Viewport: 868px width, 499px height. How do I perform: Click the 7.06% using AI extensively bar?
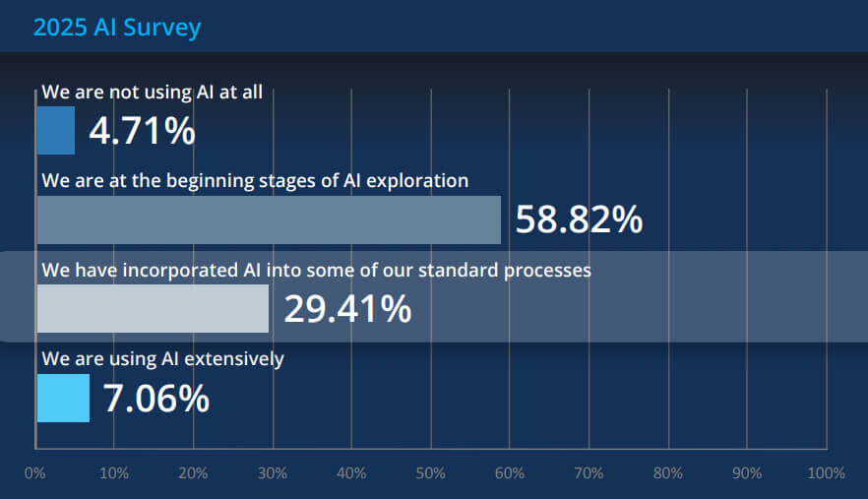pyautogui.click(x=63, y=398)
